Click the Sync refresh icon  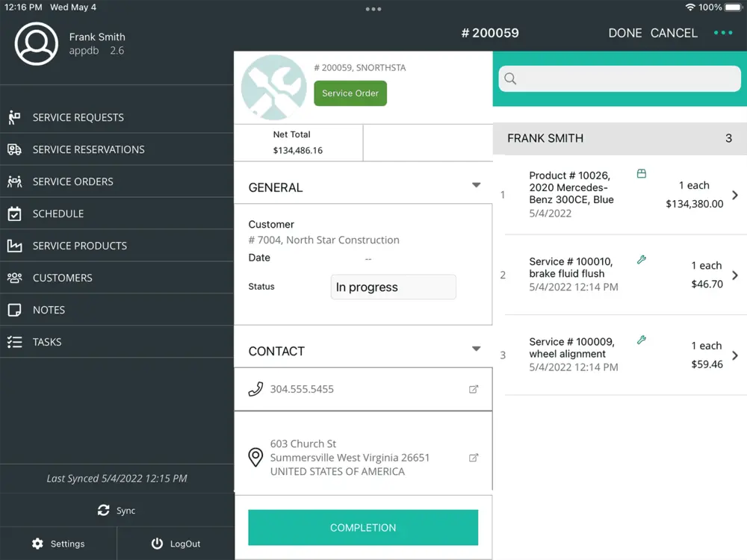[103, 510]
